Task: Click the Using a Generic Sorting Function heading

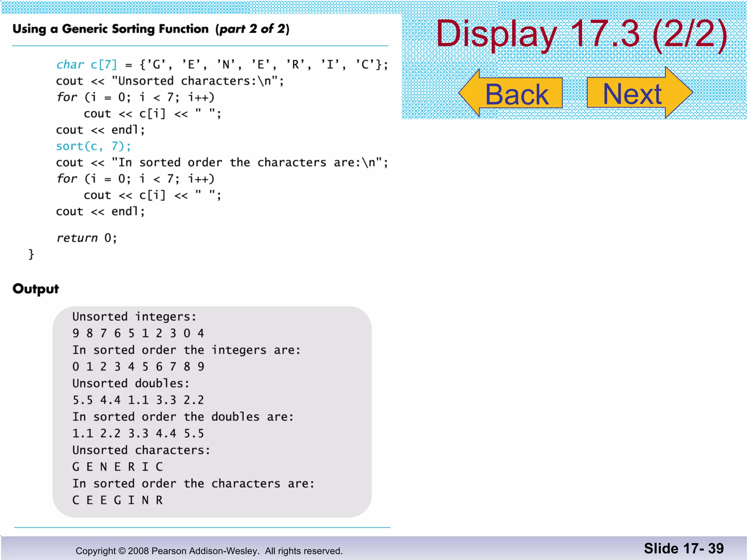Action: (x=151, y=29)
